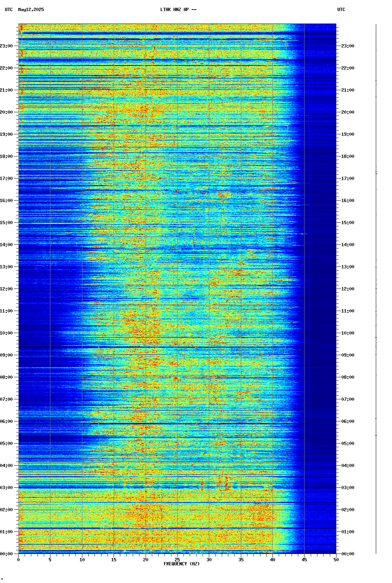Image resolution: width=392 pixels, height=583 pixels.
Task: Click 19:00 on the right time axis
Action: (348, 134)
